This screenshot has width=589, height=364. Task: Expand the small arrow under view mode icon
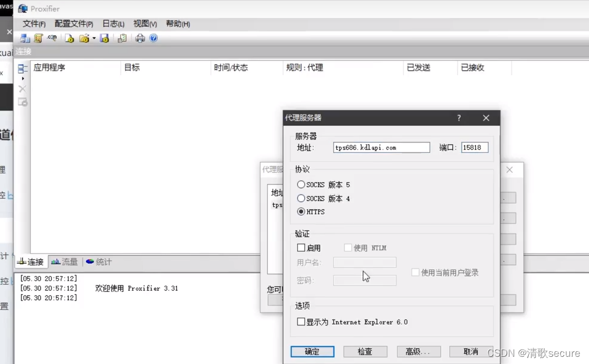point(23,78)
